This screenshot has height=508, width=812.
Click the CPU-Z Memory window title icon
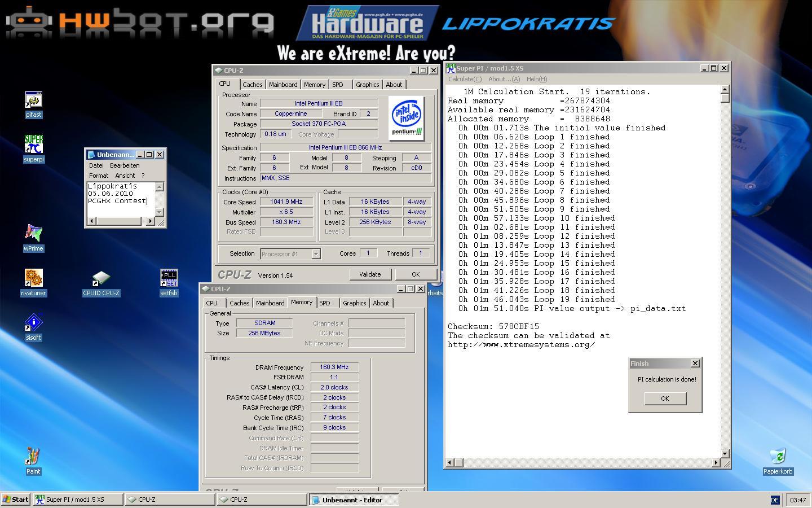[205, 289]
